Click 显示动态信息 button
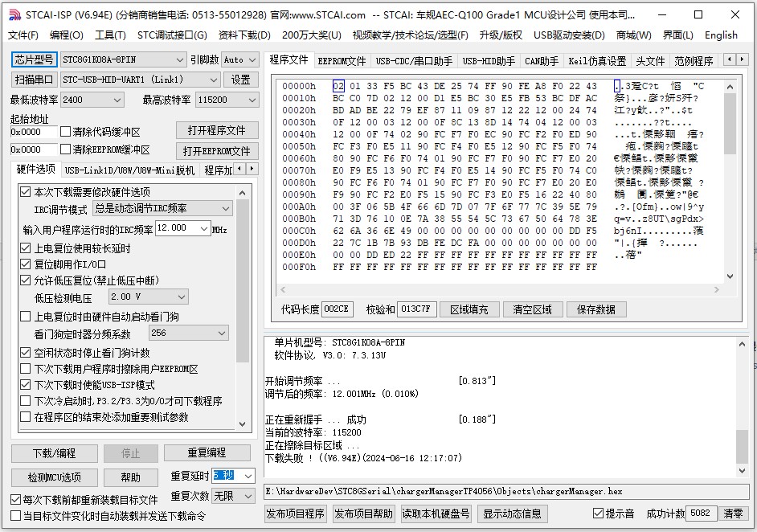This screenshot has width=757, height=532. tap(512, 514)
